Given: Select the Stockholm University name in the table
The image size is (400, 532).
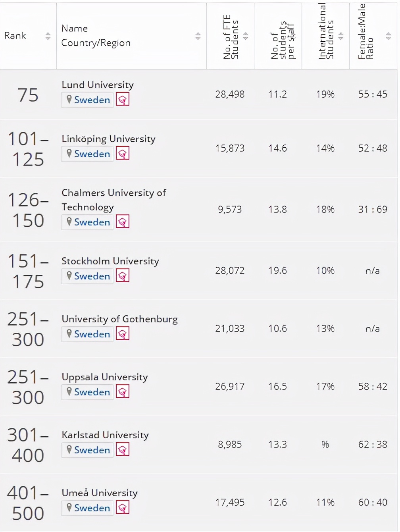Looking at the screenshot, I should 110,261.
